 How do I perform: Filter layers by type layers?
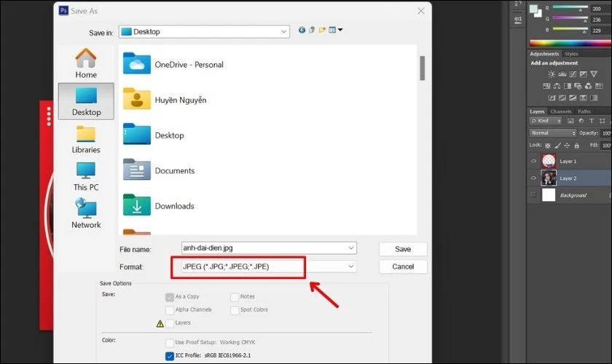(592, 121)
